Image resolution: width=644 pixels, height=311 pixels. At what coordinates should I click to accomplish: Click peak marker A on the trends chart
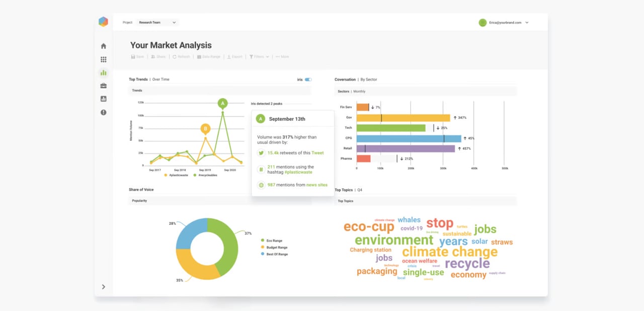222,103
